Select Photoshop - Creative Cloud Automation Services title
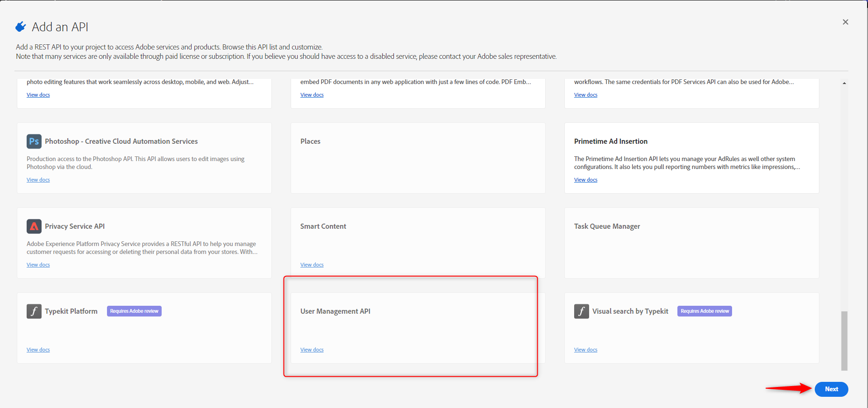This screenshot has height=408, width=868. (121, 141)
